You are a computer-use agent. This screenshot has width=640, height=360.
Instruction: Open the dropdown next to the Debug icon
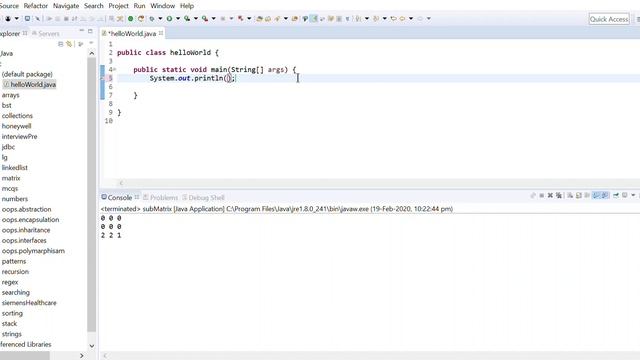[160, 18]
